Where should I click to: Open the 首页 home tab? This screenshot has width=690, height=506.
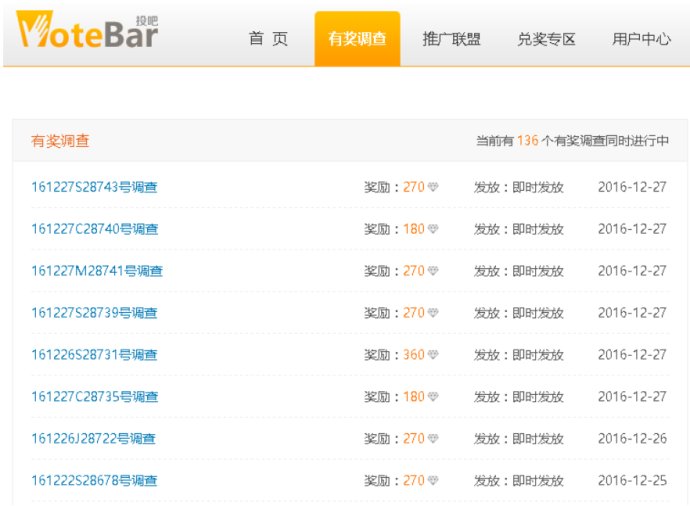268,39
